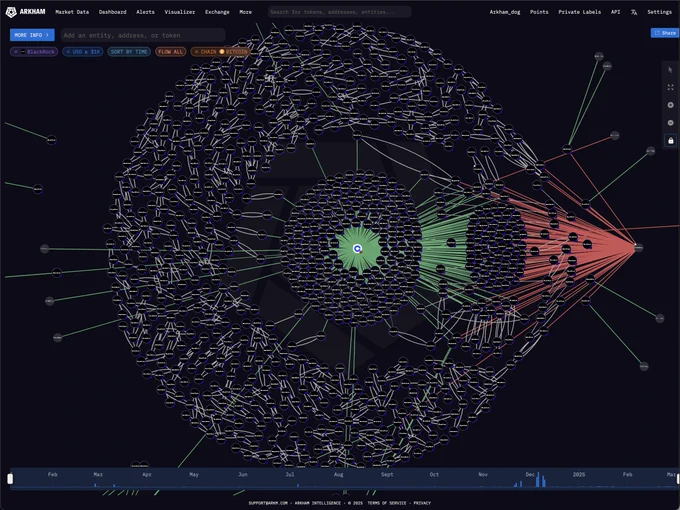
Task: Click the Mar bar on the timeline
Action: click(x=95, y=485)
